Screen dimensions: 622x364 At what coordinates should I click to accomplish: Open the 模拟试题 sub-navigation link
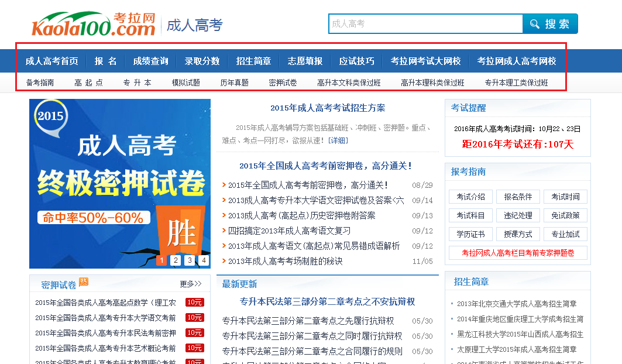click(x=185, y=83)
